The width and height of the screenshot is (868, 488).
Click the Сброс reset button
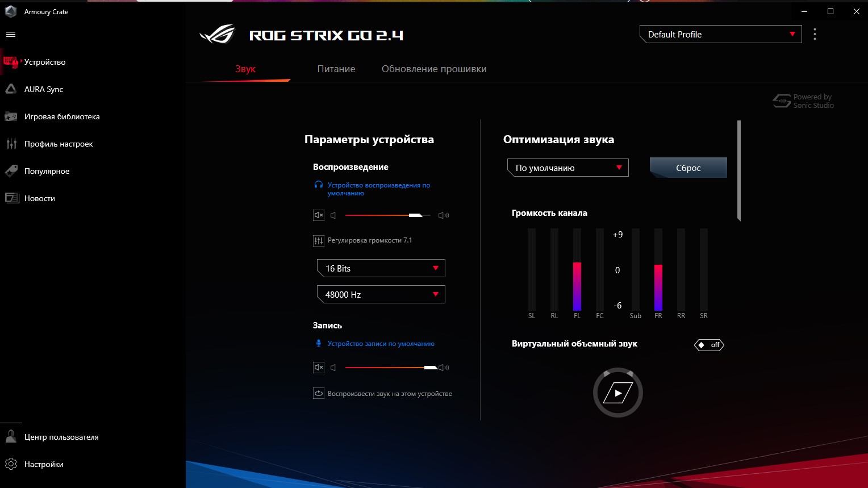[x=688, y=168]
